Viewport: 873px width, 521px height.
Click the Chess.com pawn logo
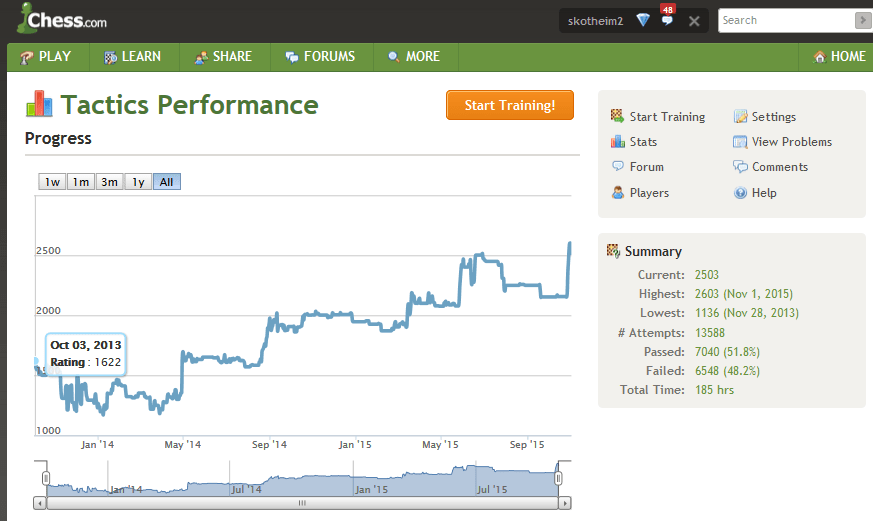click(x=61, y=18)
